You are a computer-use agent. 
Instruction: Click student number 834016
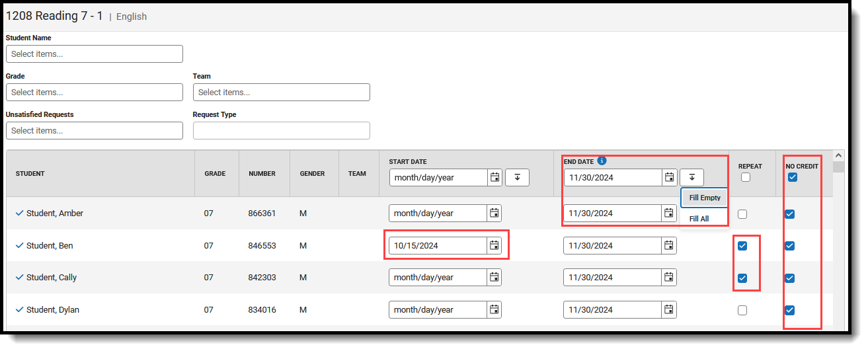pyautogui.click(x=262, y=310)
